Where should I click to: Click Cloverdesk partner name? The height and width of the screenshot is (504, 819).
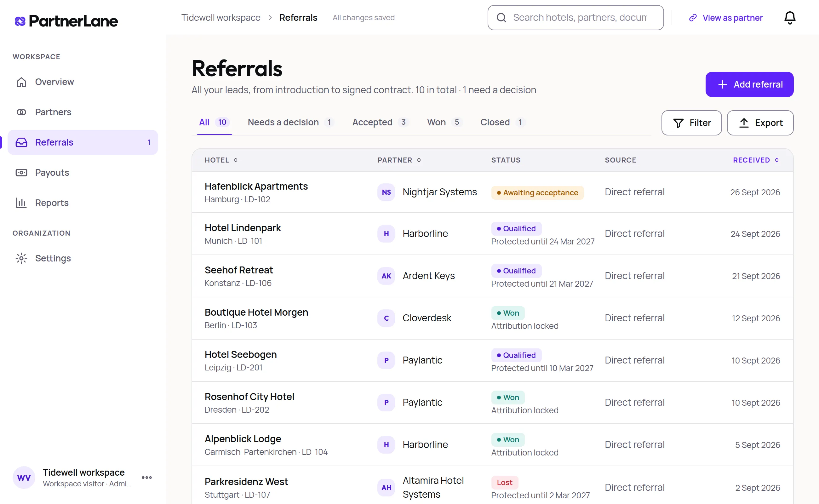click(427, 318)
